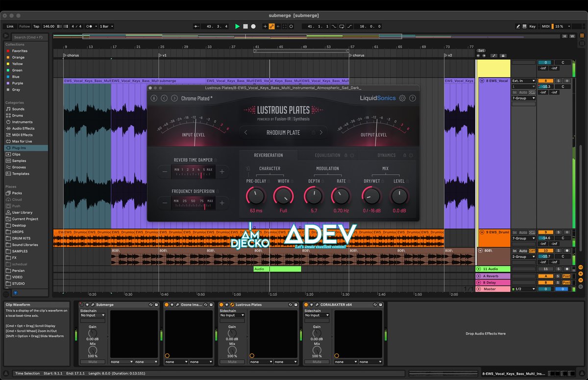Open Lustrous Plates help question icon
This screenshot has width=588, height=380.
point(413,98)
